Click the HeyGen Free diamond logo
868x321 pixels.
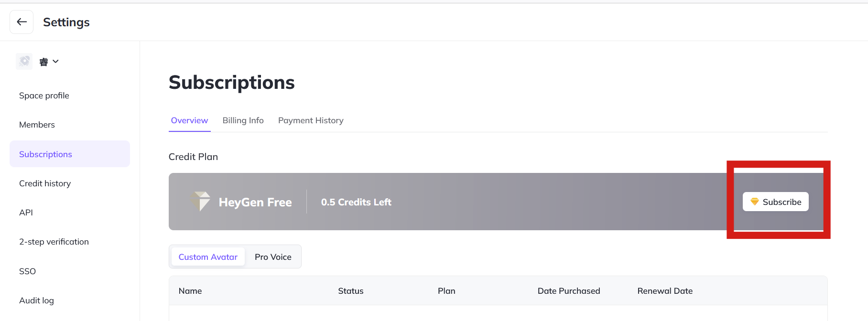[201, 202]
